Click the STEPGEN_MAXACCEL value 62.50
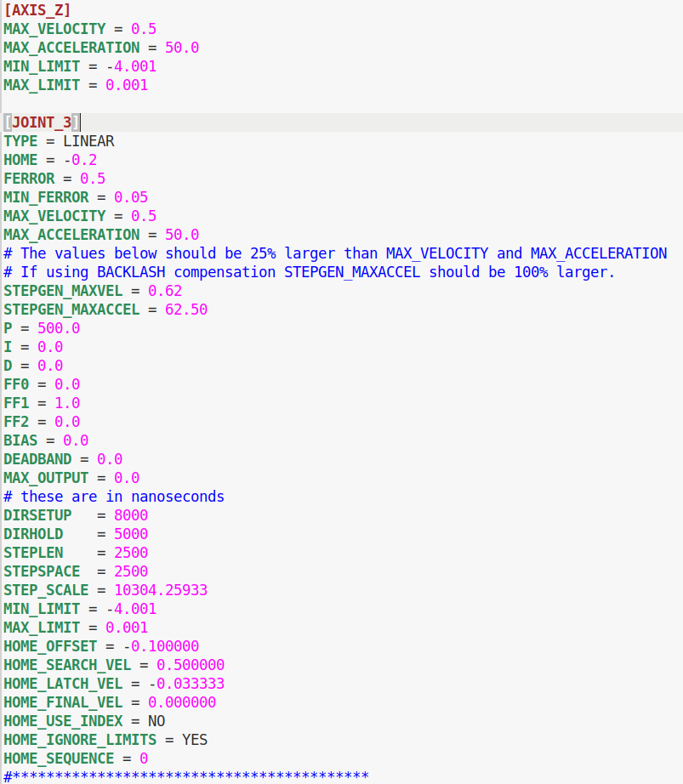This screenshot has height=784, width=683. 186,310
